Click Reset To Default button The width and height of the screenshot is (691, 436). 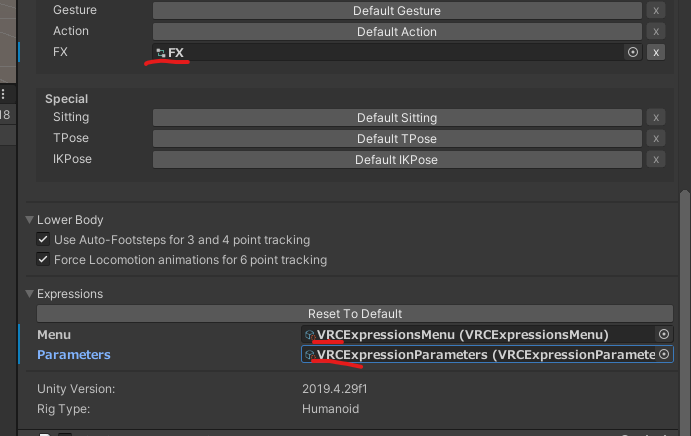point(355,313)
